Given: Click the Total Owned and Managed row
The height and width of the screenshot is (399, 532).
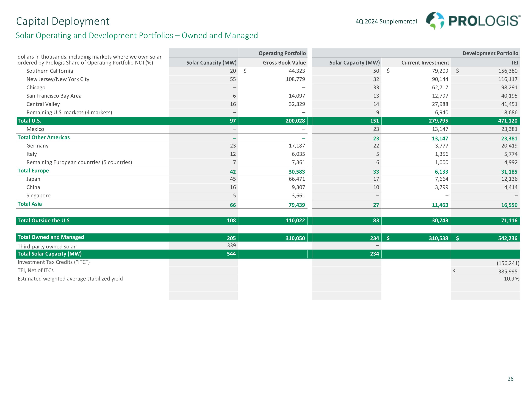Looking at the screenshot, I should (51, 237).
